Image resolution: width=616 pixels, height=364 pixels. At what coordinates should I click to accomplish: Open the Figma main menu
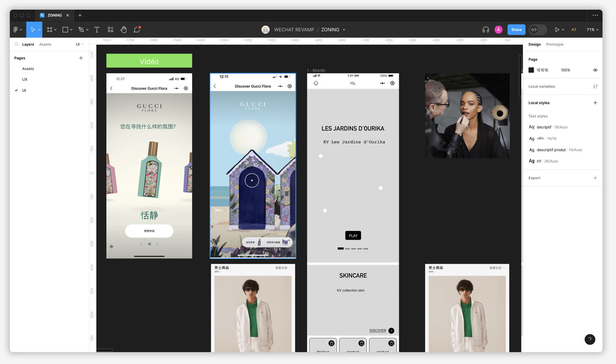(16, 30)
